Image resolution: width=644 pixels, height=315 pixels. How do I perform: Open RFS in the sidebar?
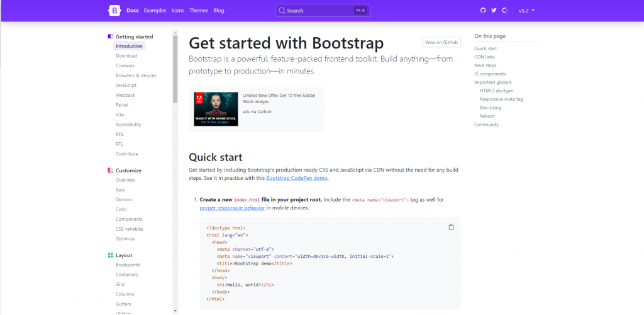119,135
